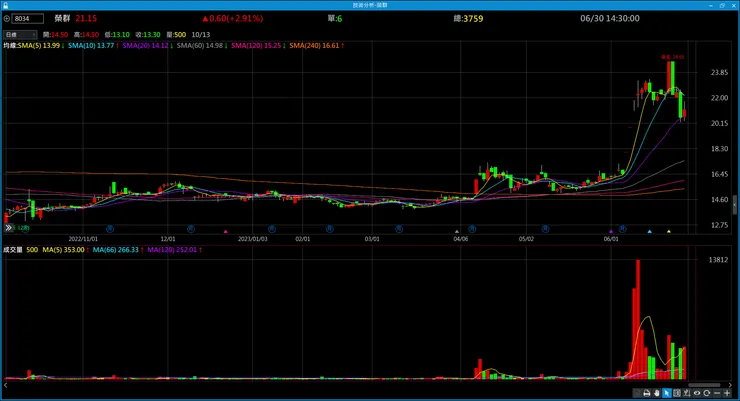Screen dimensions: 740x401
Task: Click the yellow triangle event marker
Action: 669,232
